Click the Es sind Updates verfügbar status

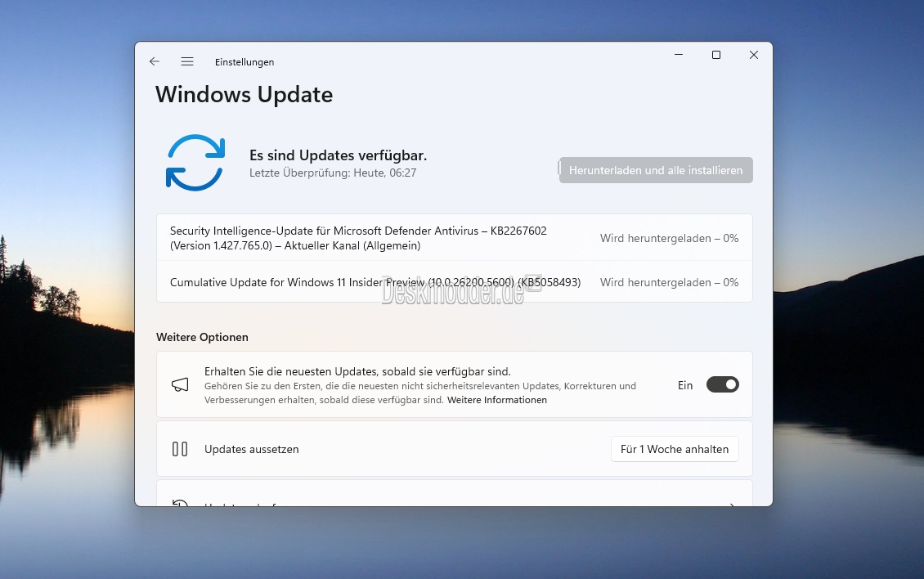click(x=339, y=155)
